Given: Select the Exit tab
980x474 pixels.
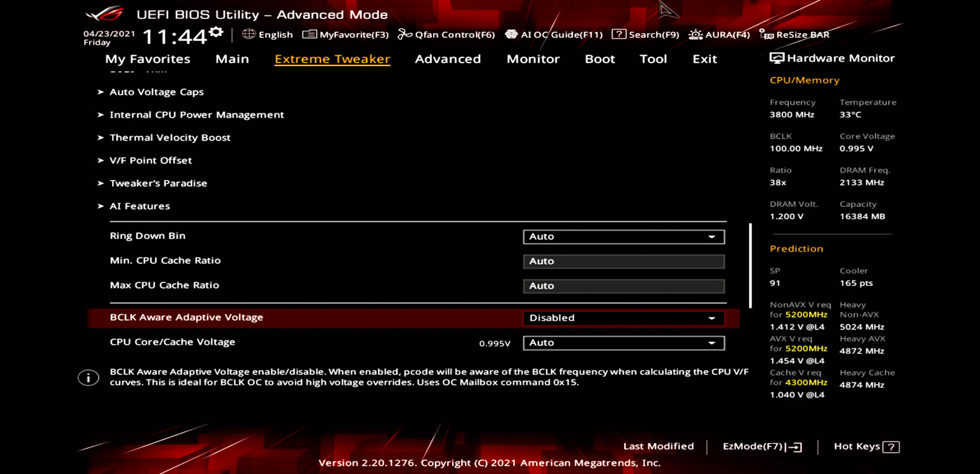Looking at the screenshot, I should (704, 59).
